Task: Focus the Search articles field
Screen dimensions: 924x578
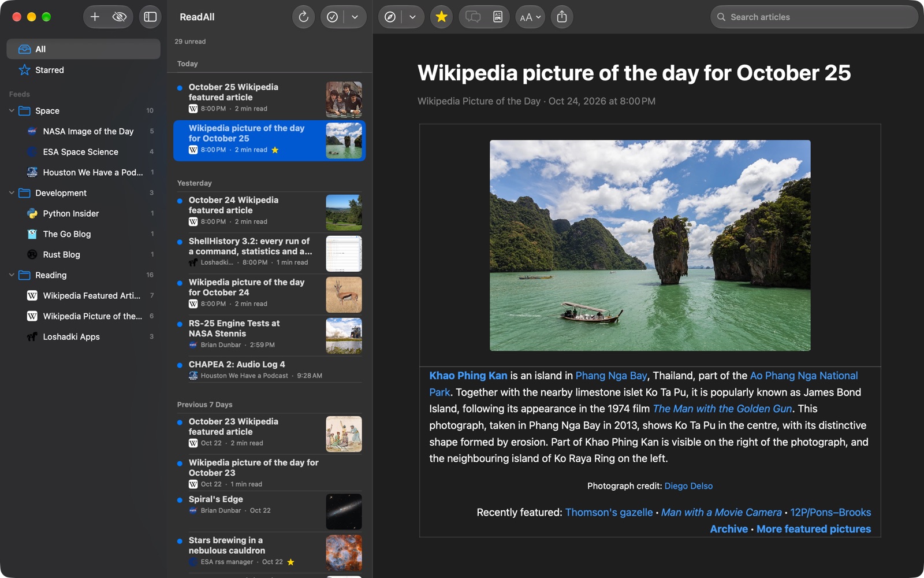Action: coord(814,17)
